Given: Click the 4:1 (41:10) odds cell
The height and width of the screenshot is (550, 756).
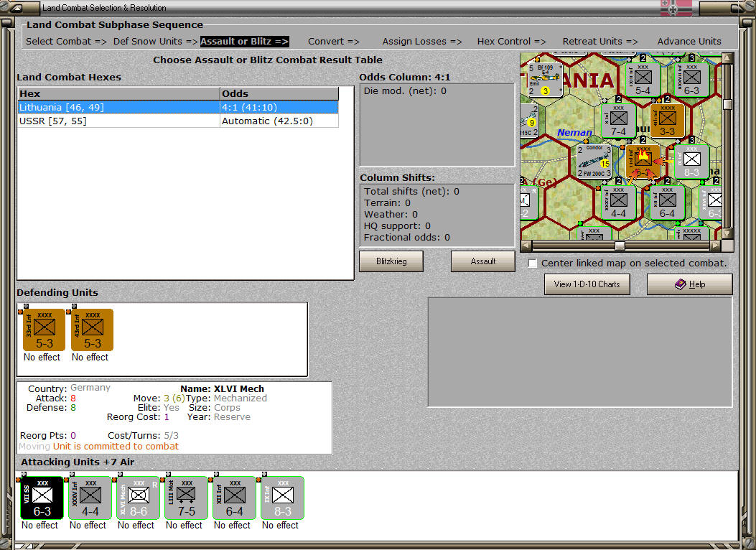Looking at the screenshot, I should pyautogui.click(x=279, y=107).
